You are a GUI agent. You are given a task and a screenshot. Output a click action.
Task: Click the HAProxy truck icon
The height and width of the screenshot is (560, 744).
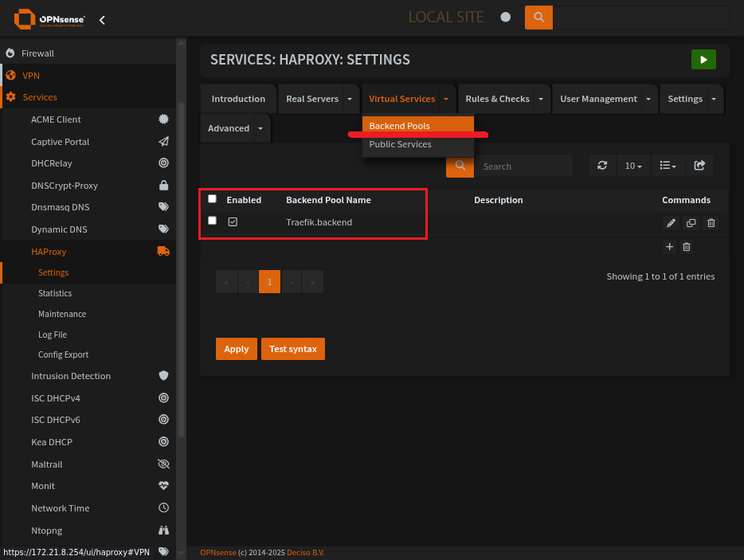[x=163, y=251]
